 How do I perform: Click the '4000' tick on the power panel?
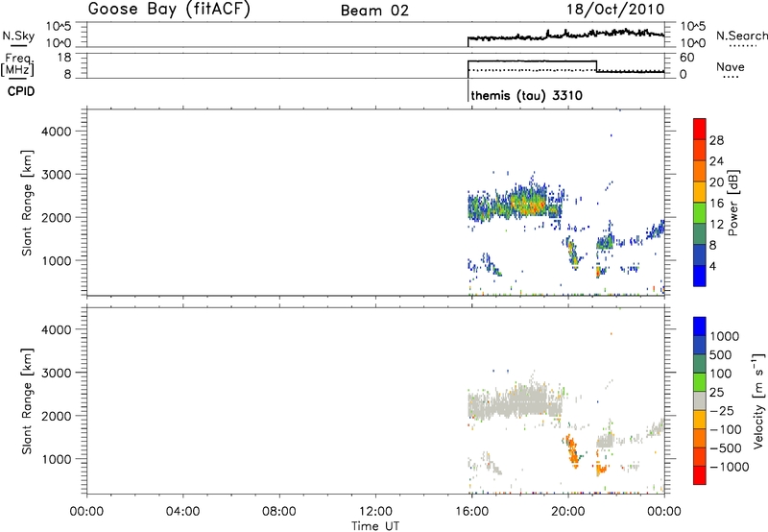click(57, 132)
